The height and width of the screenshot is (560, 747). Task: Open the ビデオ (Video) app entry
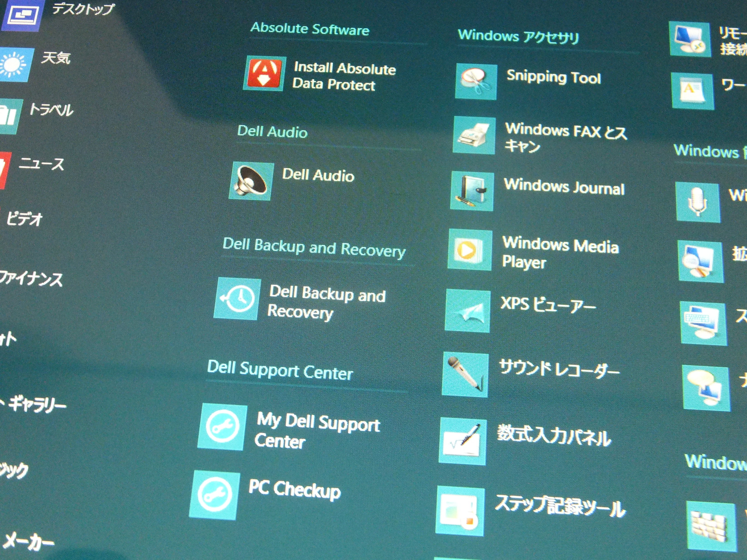pos(25,218)
